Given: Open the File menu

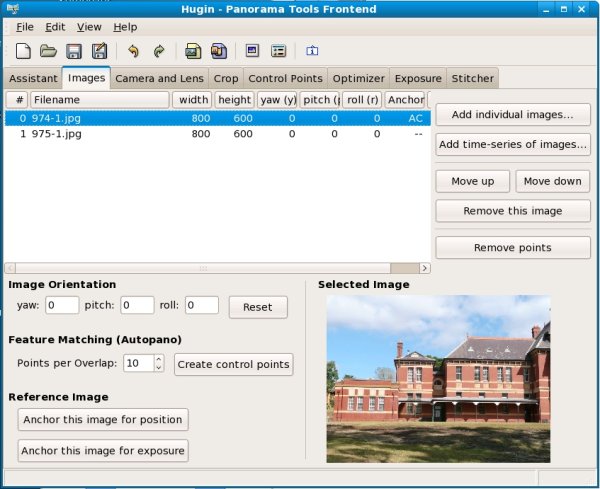Looking at the screenshot, I should pos(25,27).
